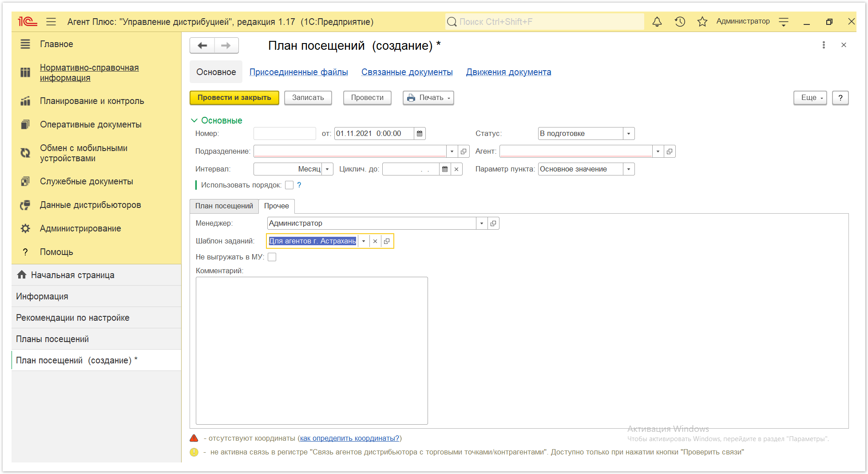Select the Основное navigation tab

[x=216, y=72]
